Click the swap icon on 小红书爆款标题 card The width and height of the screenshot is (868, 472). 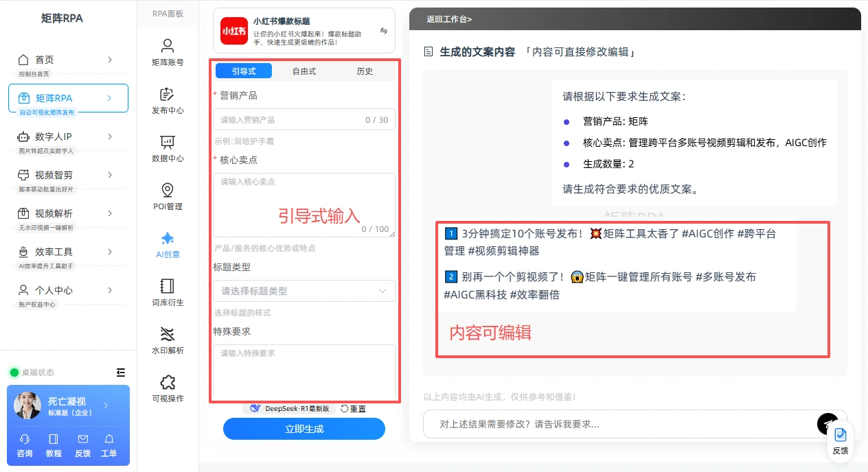pos(384,31)
